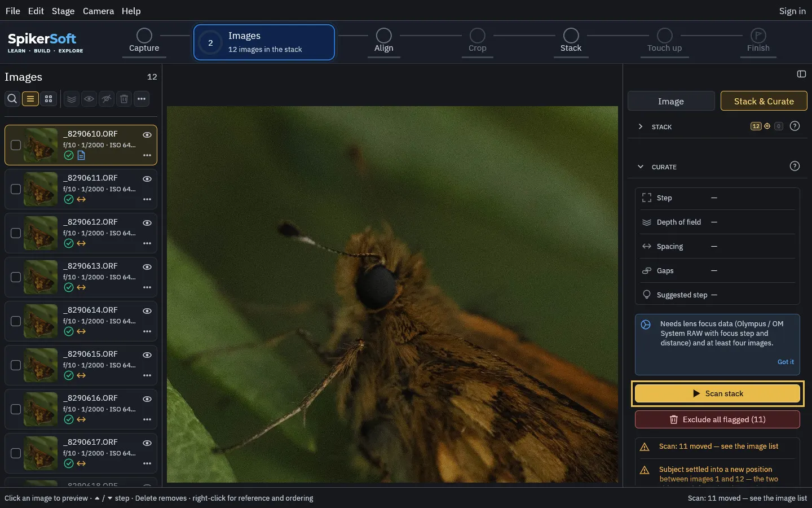Screen dimensions: 812x508
Task: Open more options for _8290614.ORF
Action: point(147,331)
